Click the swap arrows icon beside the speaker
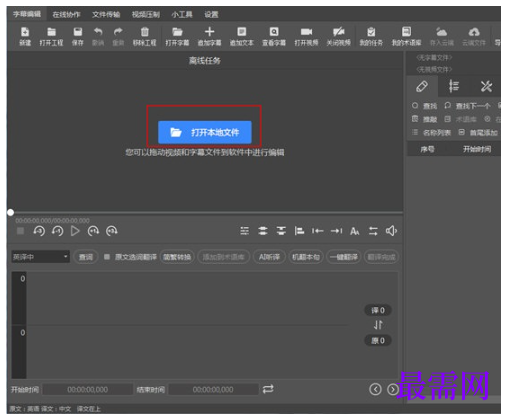The height and width of the screenshot is (417, 508). 373,231
